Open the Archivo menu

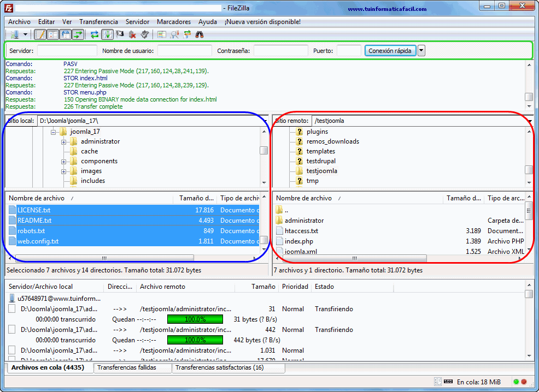[19, 22]
